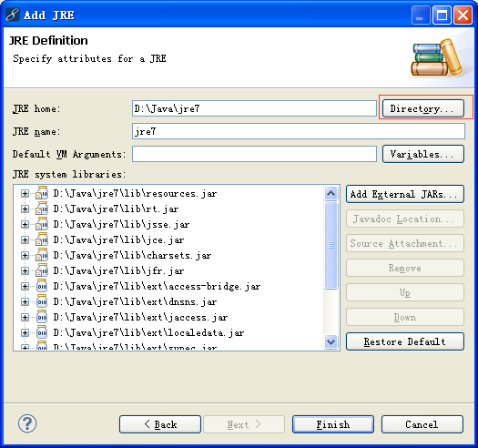Image resolution: width=478 pixels, height=448 pixels.
Task: Expand the resources.jar tree node
Action: pyautogui.click(x=25, y=193)
